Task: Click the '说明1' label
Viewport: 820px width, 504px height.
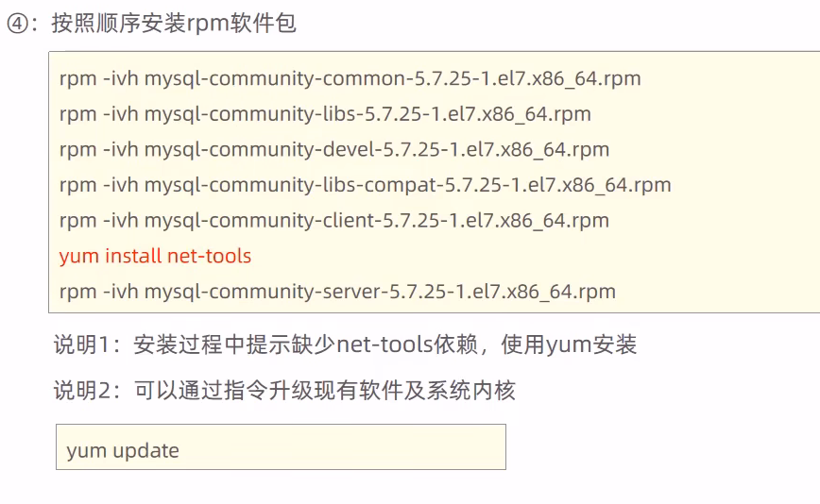Action: tap(82, 344)
